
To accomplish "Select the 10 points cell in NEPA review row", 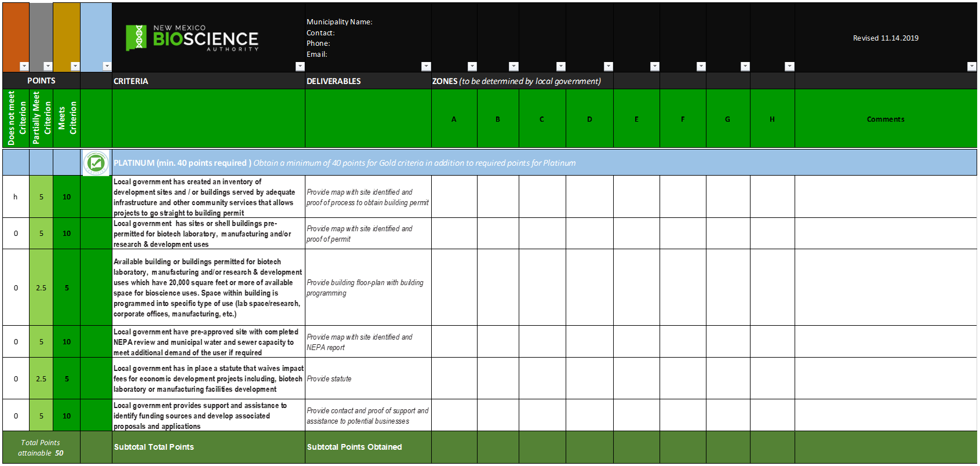I will [x=67, y=342].
